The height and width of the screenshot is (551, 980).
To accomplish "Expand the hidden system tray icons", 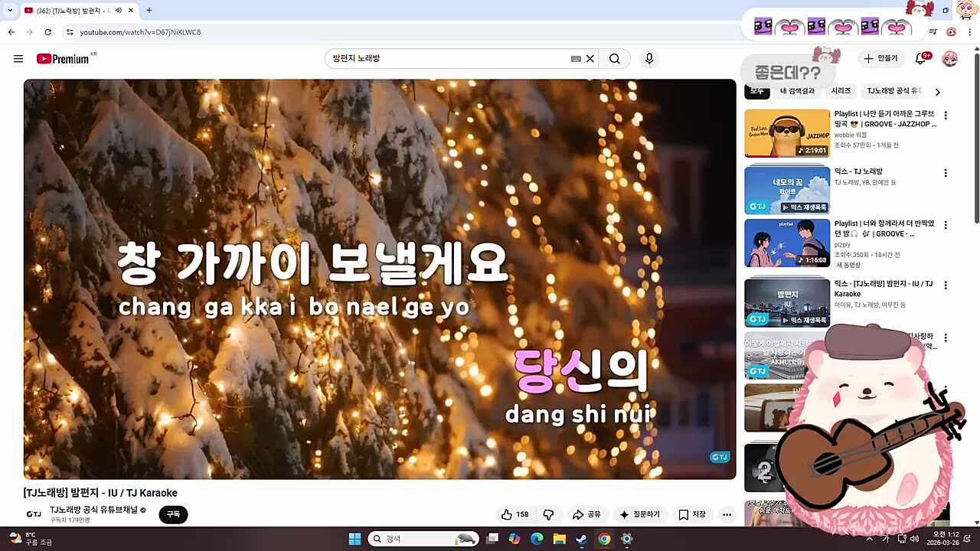I will [869, 539].
